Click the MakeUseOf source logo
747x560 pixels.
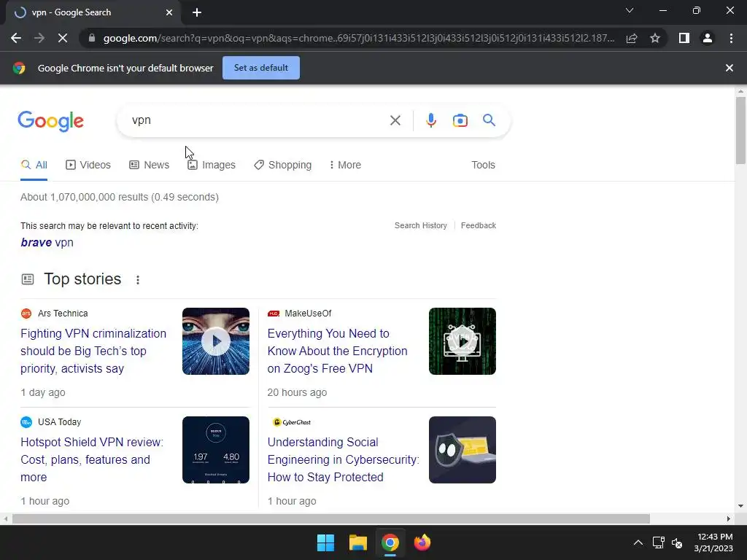pyautogui.click(x=274, y=314)
